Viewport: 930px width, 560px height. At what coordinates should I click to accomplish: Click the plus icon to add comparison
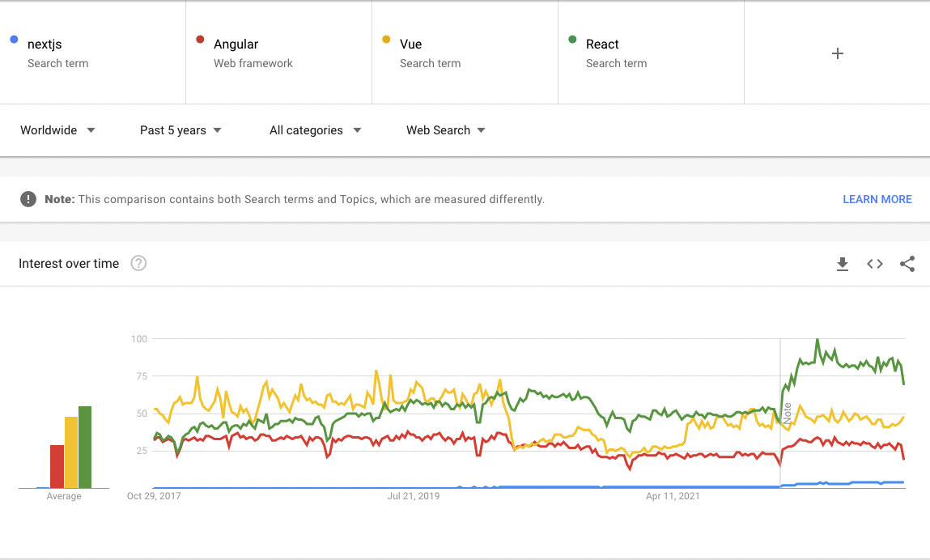[837, 53]
